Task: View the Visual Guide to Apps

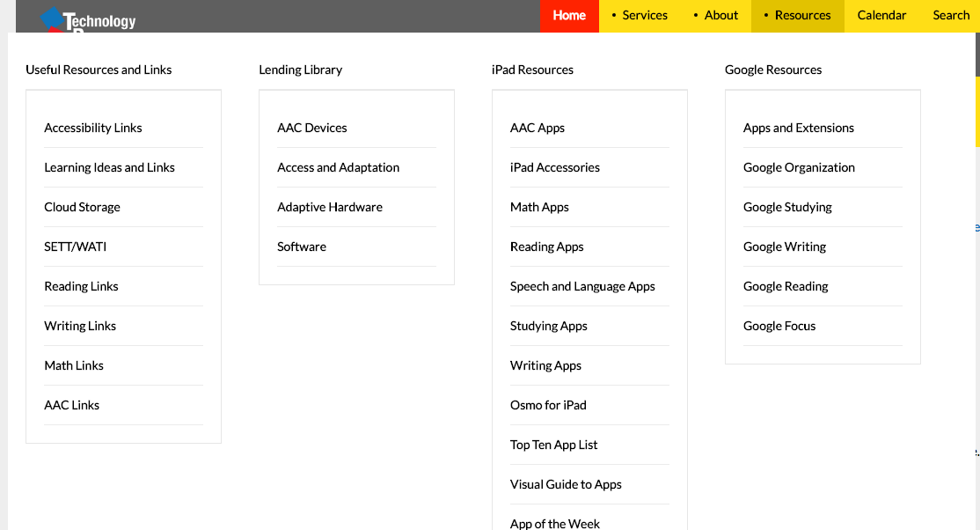Action: click(566, 484)
